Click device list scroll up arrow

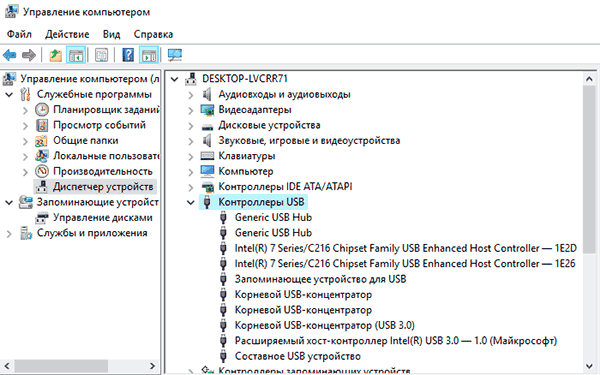pos(589,79)
